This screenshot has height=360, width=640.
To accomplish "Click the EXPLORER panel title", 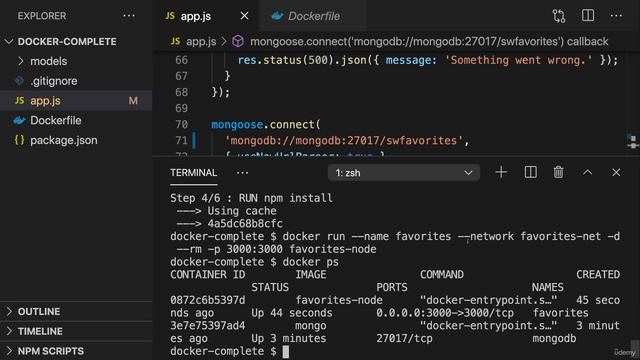I will [x=42, y=16].
